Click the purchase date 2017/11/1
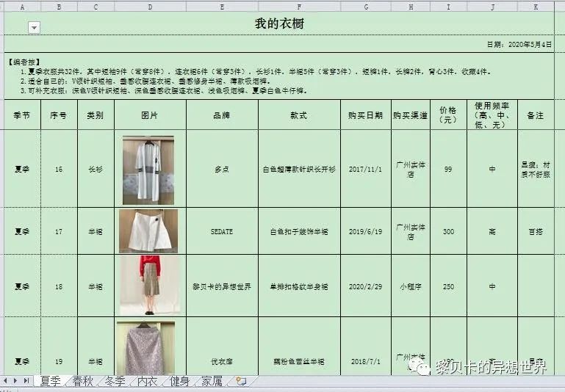 (366, 169)
